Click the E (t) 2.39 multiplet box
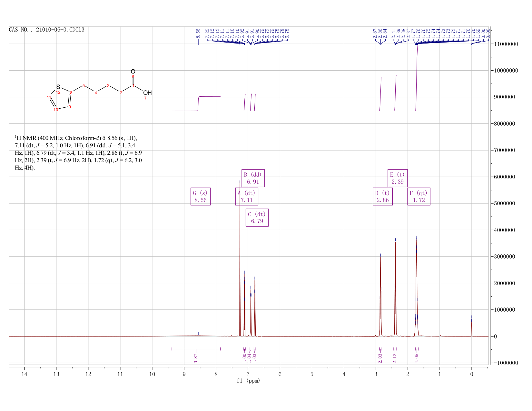This screenshot has width=532, height=411. tap(398, 178)
